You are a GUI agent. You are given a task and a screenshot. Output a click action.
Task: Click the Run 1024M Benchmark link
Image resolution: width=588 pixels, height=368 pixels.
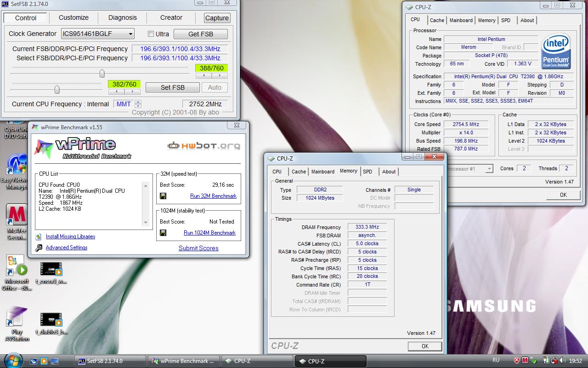click(209, 233)
